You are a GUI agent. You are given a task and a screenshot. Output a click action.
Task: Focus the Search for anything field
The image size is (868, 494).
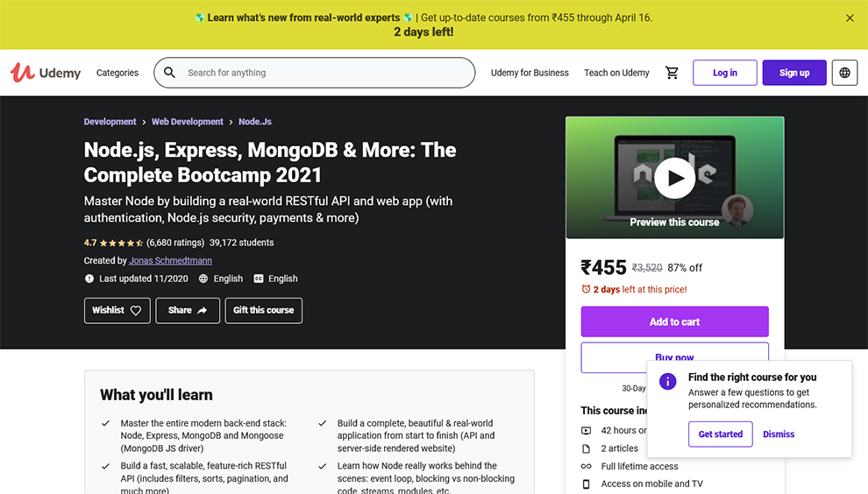pos(315,73)
